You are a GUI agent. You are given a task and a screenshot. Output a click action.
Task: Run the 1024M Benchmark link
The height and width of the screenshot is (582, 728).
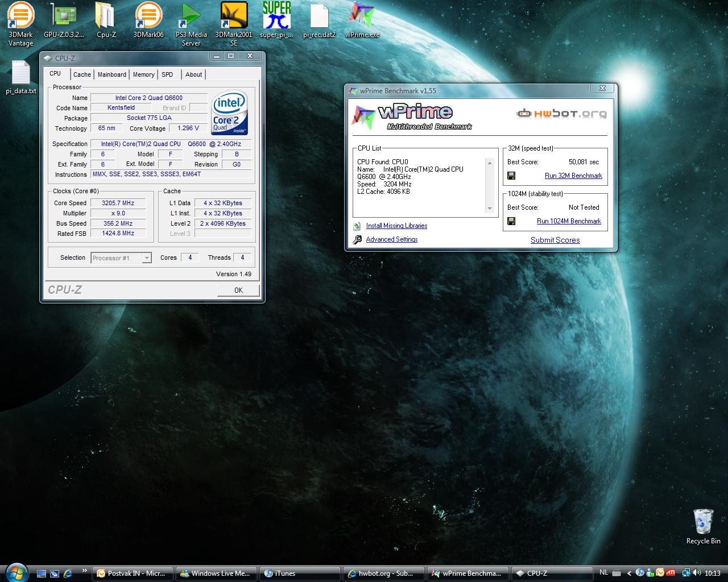tap(569, 221)
